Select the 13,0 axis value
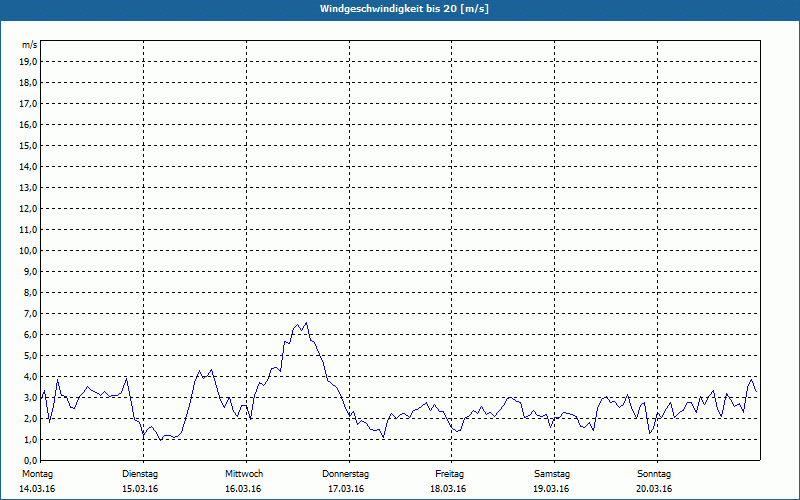Viewport: 800px width, 500px height. [28, 188]
